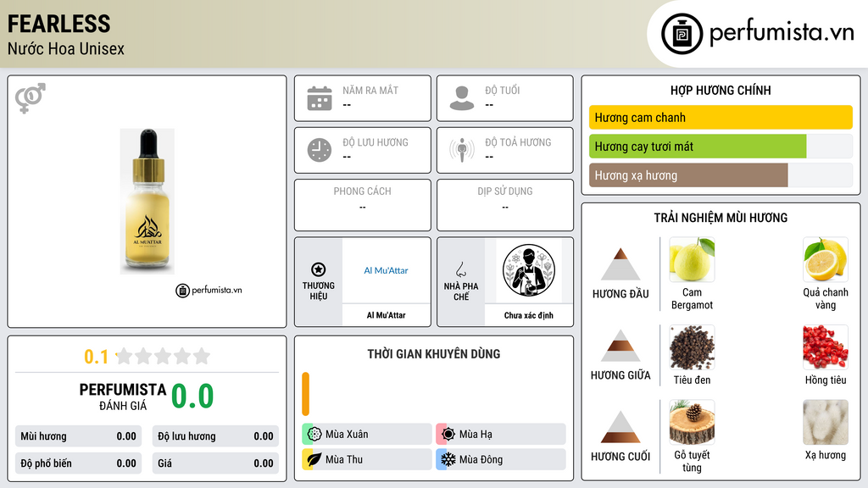This screenshot has width=868, height=488.
Task: Click the sillage icon for Độ Toả Hương
Action: tap(462, 150)
